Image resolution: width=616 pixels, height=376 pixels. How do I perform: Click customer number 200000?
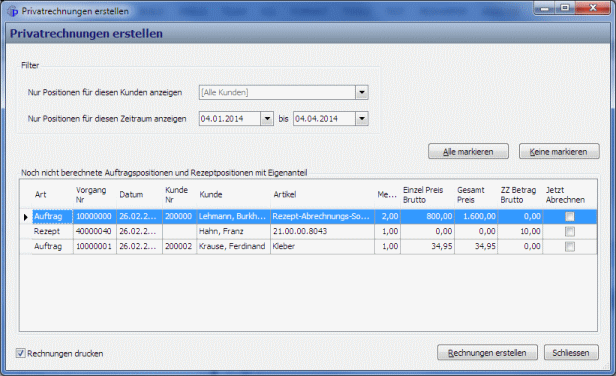(180, 216)
